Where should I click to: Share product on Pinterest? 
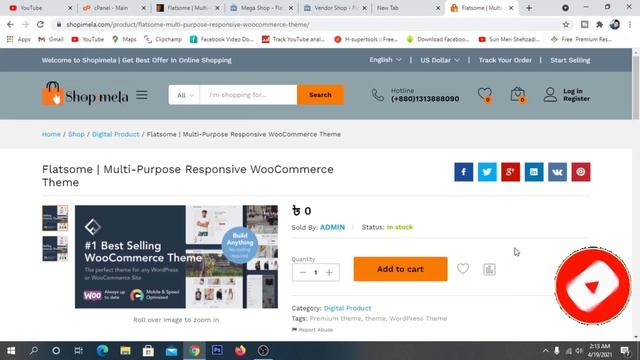[x=581, y=172]
